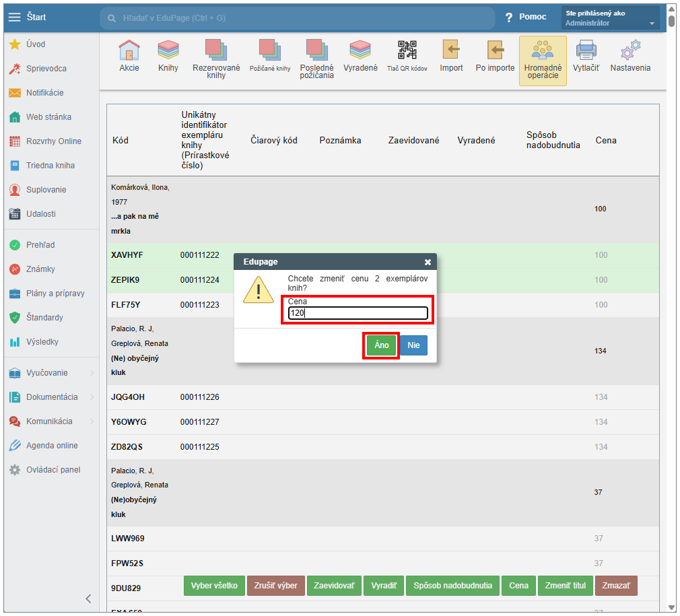Select the XAVHYF book copy row
This screenshot has width=680, height=616.
tap(127, 255)
